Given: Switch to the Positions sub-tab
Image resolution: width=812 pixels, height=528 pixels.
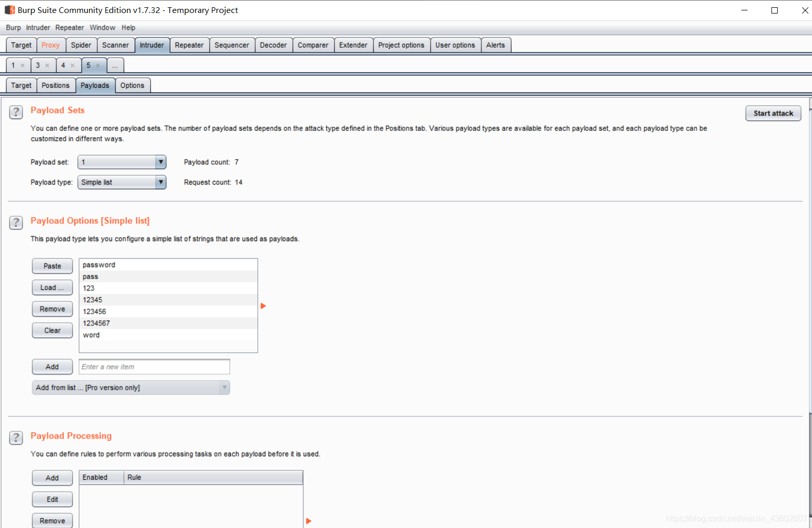Looking at the screenshot, I should tap(56, 85).
